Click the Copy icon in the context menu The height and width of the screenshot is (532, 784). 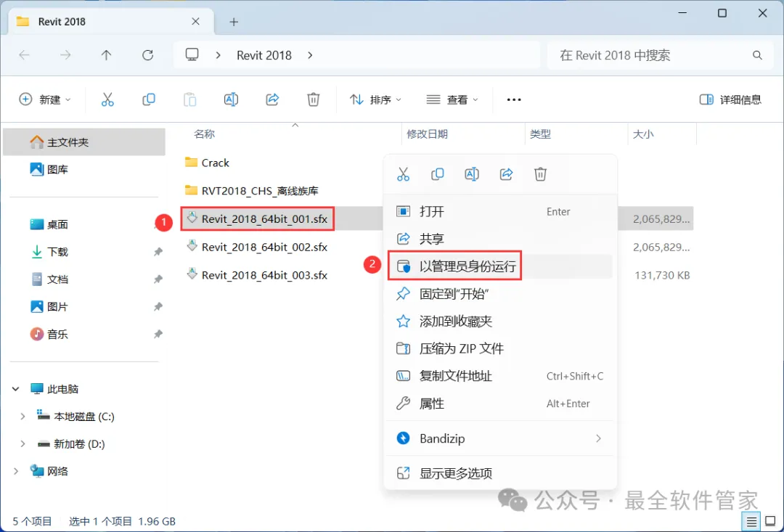coord(438,174)
